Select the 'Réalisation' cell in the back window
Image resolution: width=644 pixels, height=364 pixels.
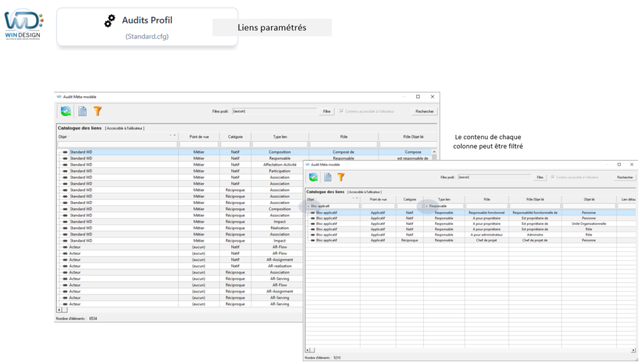tap(280, 228)
